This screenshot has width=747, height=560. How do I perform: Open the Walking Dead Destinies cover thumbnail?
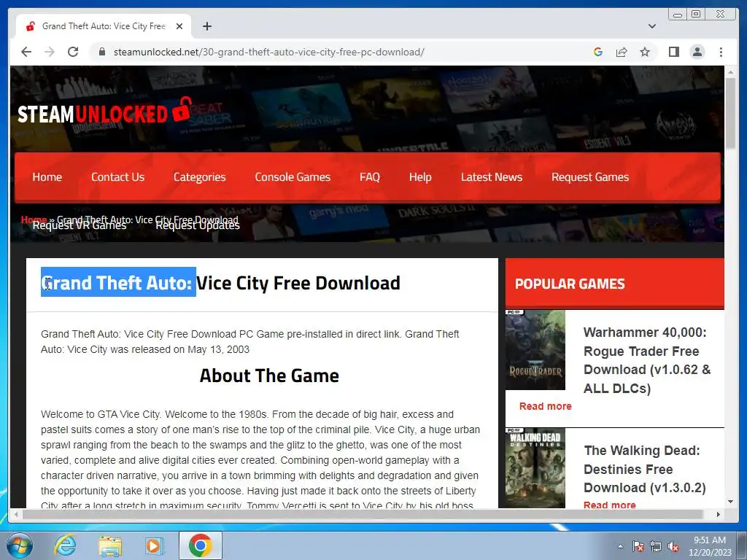pos(535,468)
